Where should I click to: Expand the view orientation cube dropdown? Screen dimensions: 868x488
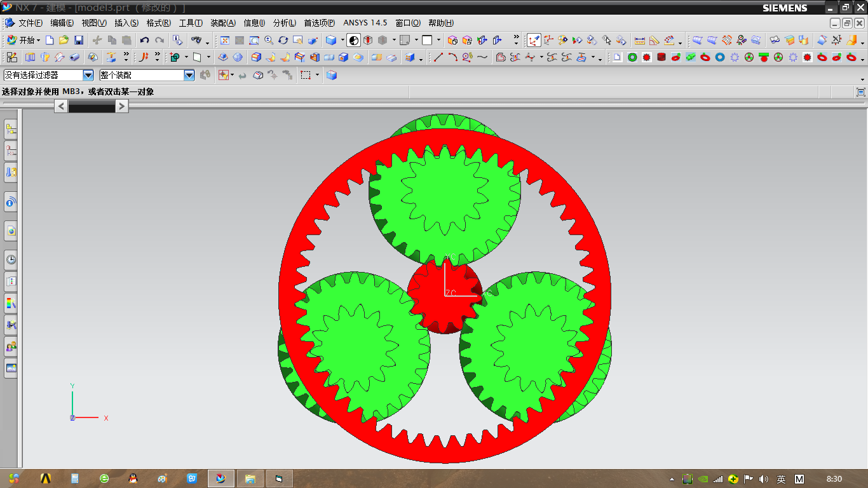tap(342, 40)
